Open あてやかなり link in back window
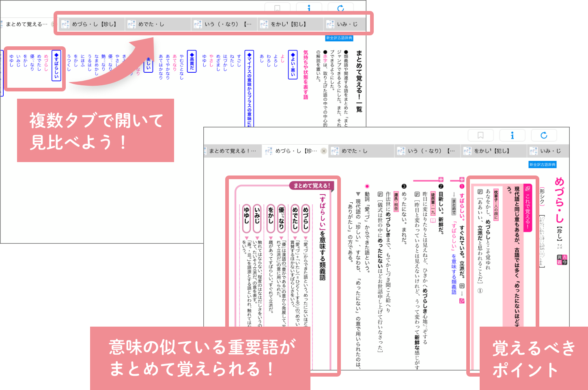This screenshot has width=588, height=390. coord(168,67)
